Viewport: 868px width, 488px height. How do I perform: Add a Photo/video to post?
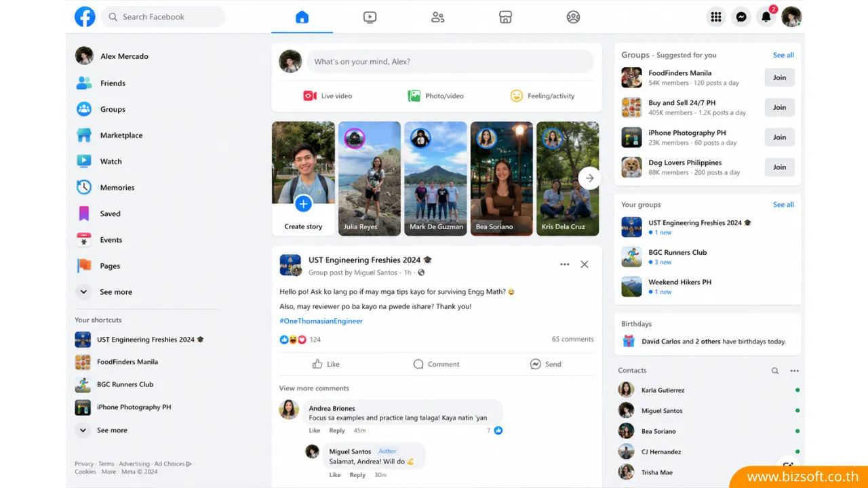pos(436,96)
